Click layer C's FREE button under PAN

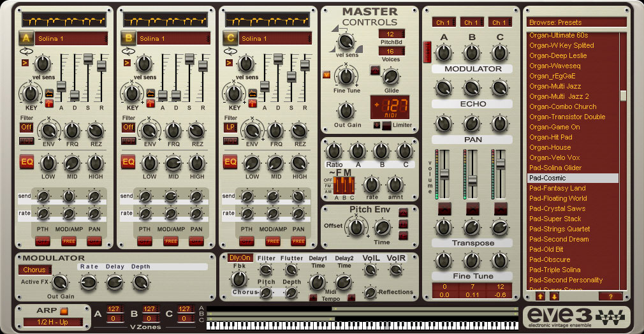click(298, 241)
